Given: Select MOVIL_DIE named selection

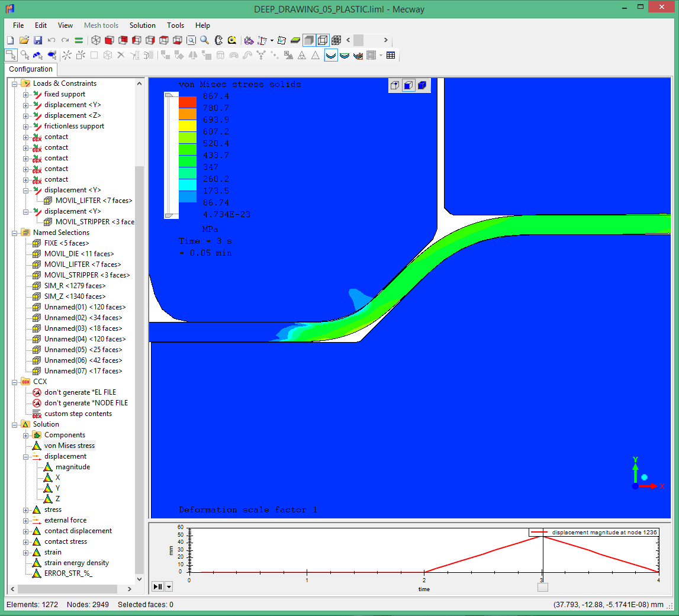Looking at the screenshot, I should (x=79, y=254).
